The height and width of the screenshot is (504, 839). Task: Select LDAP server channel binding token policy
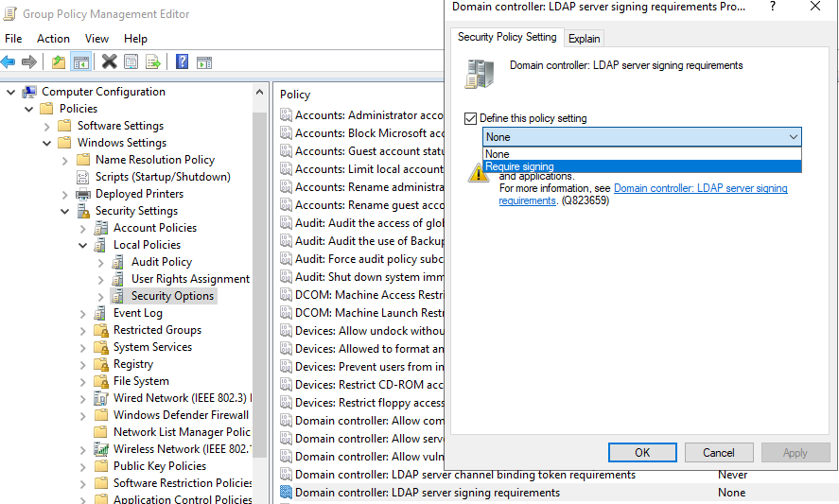tap(464, 475)
